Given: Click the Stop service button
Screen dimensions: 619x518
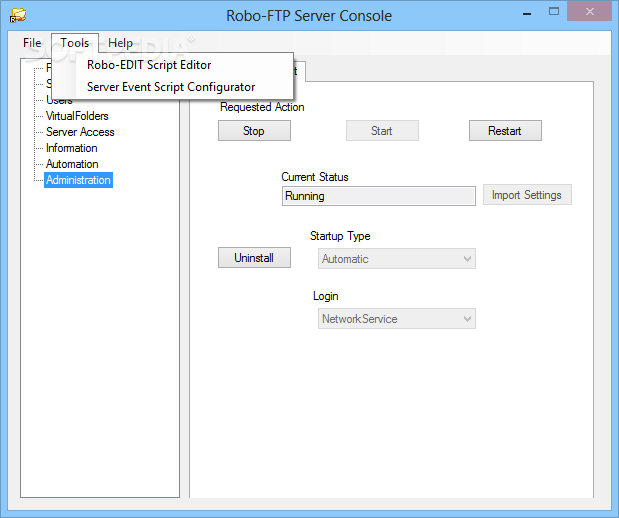Looking at the screenshot, I should coord(254,131).
